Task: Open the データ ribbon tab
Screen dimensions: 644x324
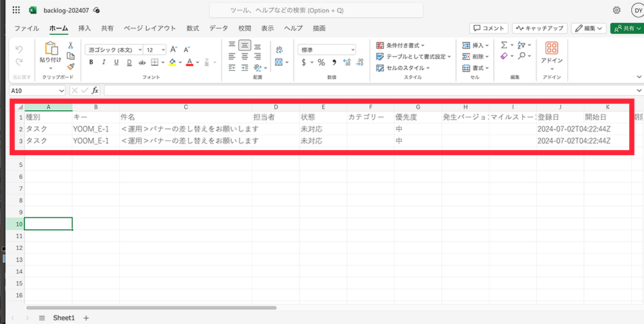Action: (218, 28)
